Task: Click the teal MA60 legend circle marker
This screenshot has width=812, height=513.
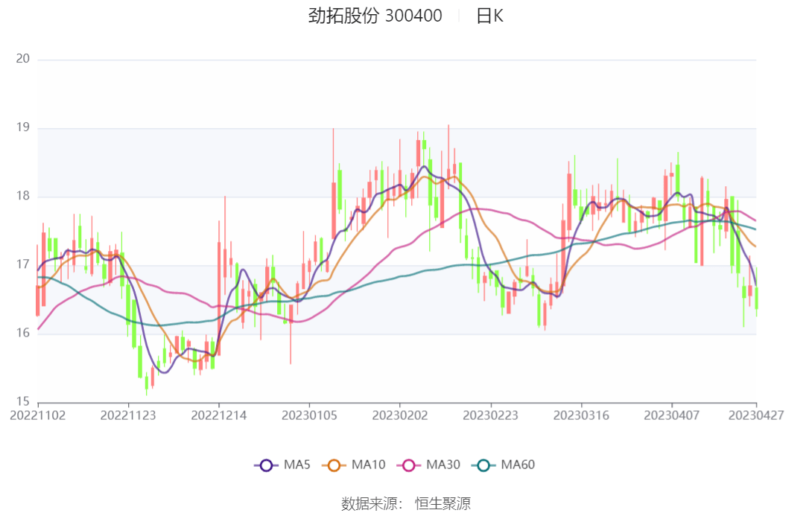Action: (483, 465)
